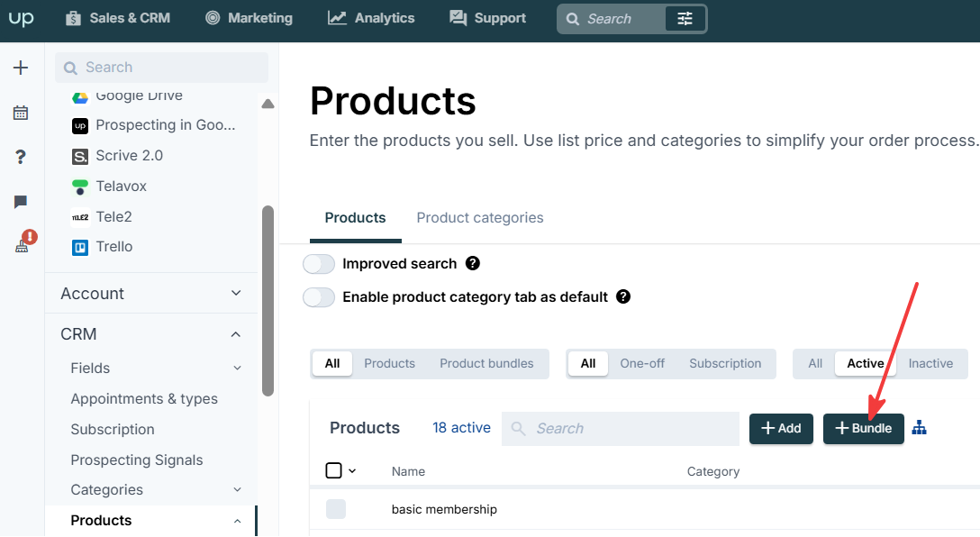
Task: Open Prospecting Signals settings
Action: click(137, 460)
